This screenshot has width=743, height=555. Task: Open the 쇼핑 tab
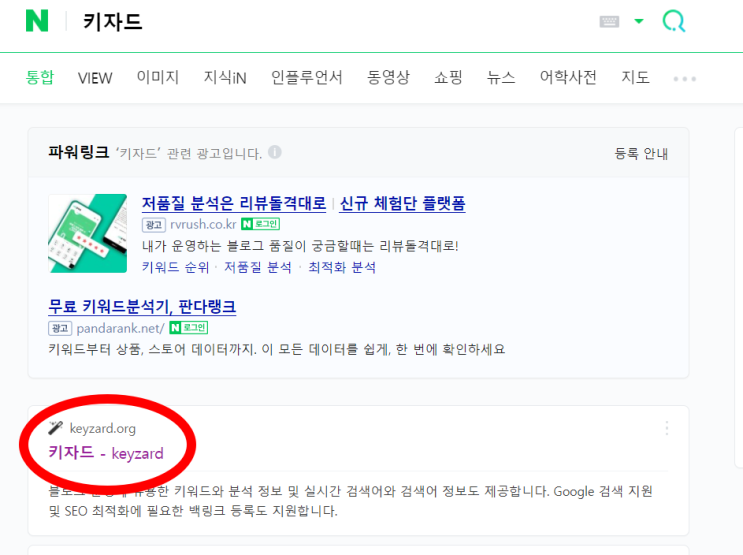pos(448,77)
